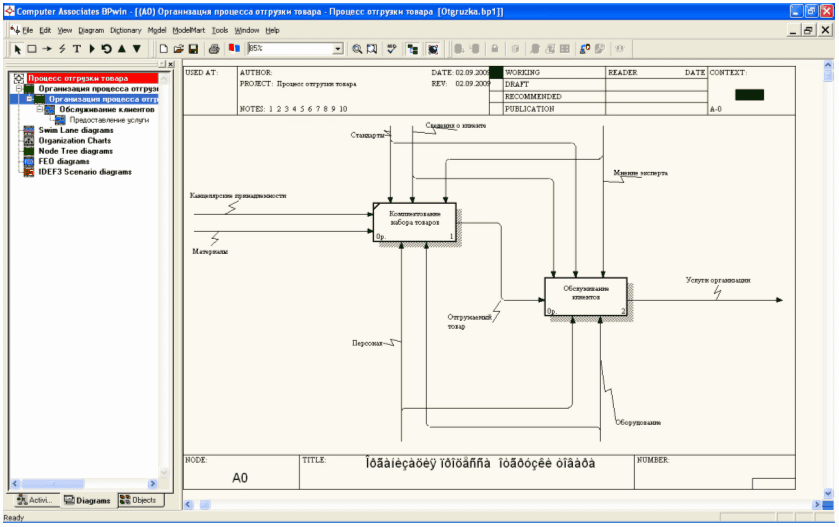Click the 'Стандарты' arrow label
This screenshot has width=839, height=527.
368,135
